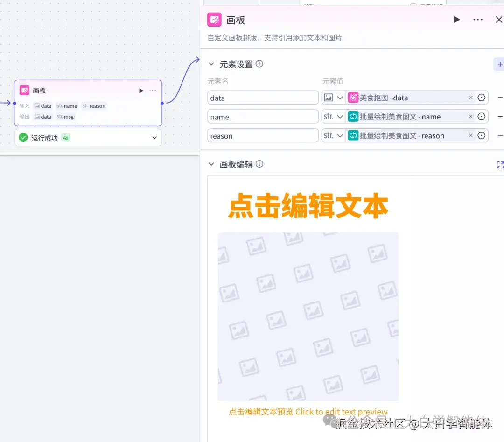
Task: Expand 画板编辑 to fullscreen view
Action: (x=500, y=164)
